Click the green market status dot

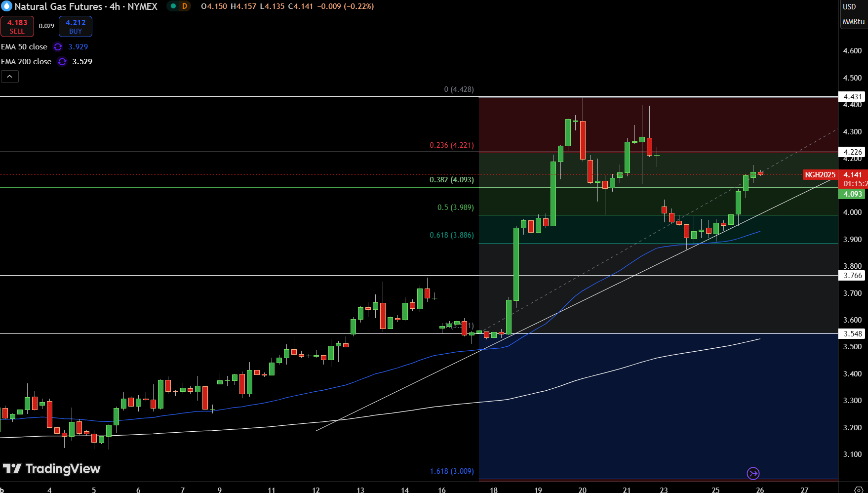[173, 6]
